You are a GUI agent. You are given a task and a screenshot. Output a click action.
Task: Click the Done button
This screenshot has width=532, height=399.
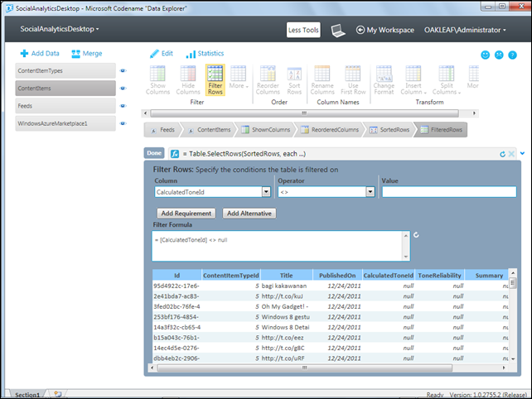click(154, 153)
